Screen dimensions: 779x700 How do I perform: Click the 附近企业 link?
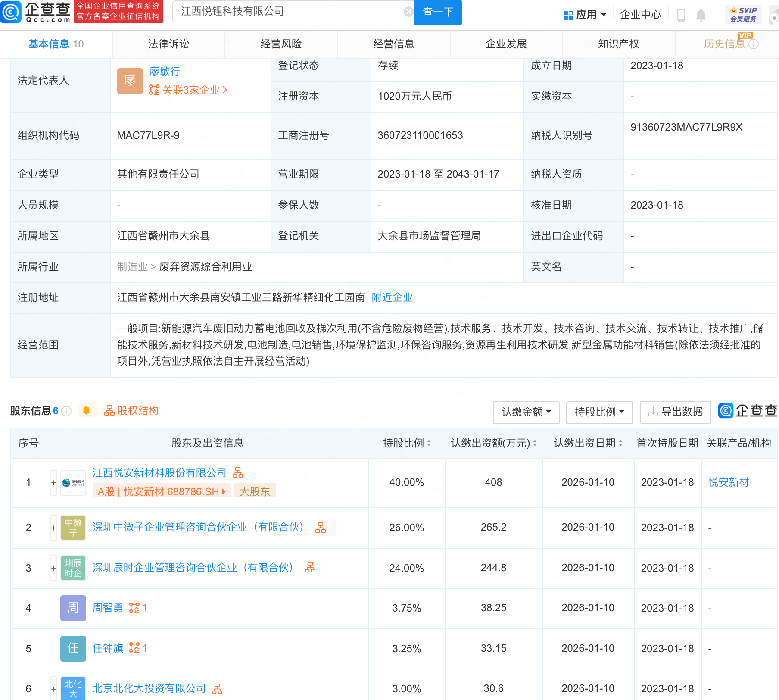click(392, 297)
